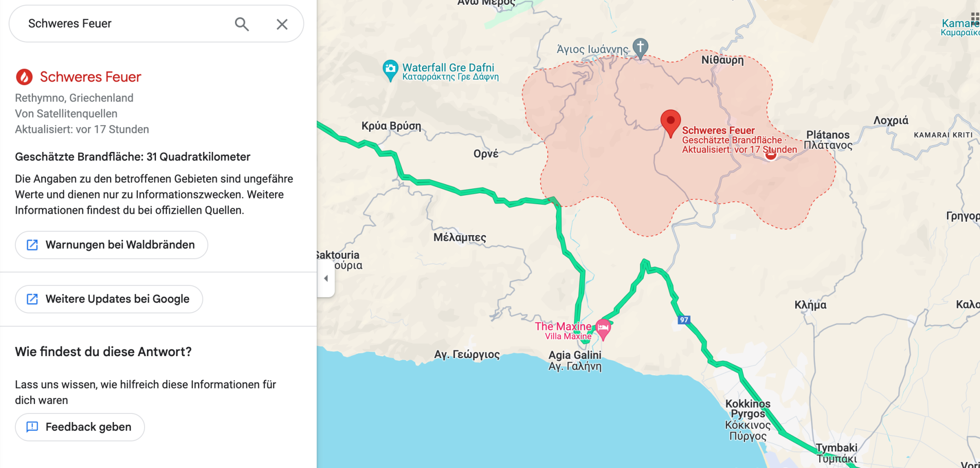Collapse the side panel arrow
980x468 pixels.
point(326,278)
